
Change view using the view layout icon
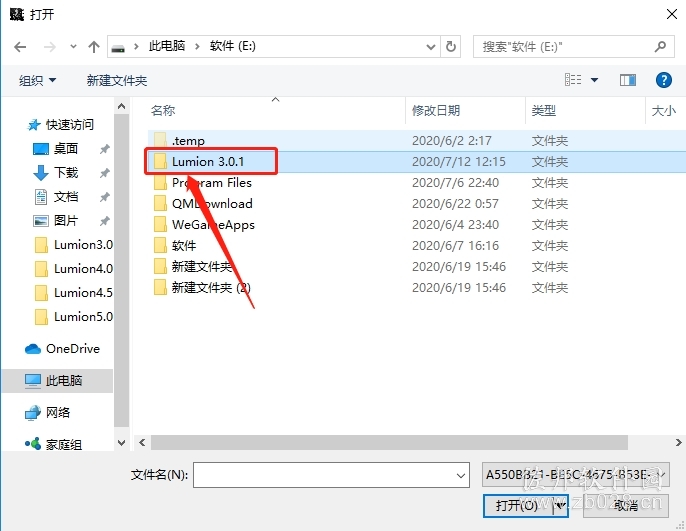573,80
